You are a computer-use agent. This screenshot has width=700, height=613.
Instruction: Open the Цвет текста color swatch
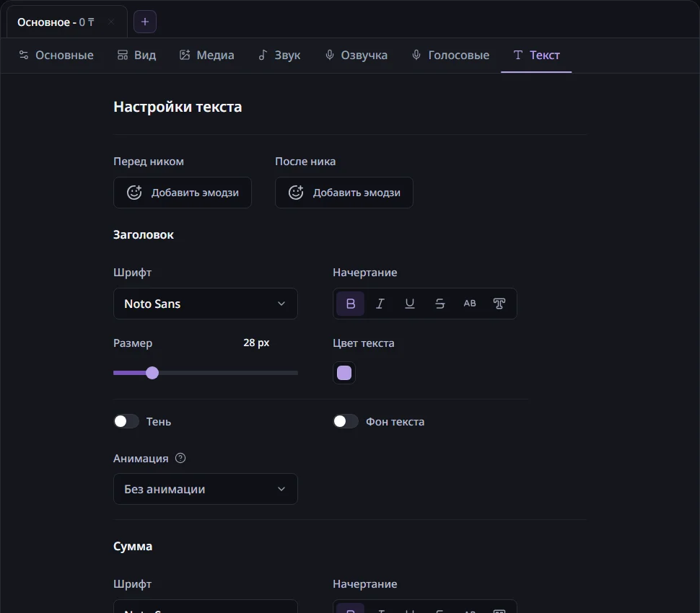(344, 373)
